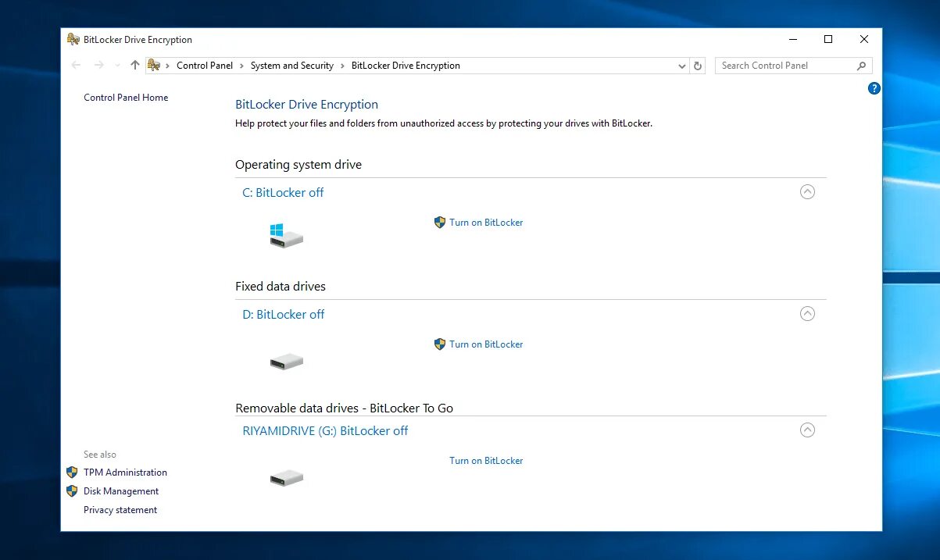This screenshot has width=940, height=560.
Task: Click the Operating system drive heading
Action: click(x=298, y=165)
